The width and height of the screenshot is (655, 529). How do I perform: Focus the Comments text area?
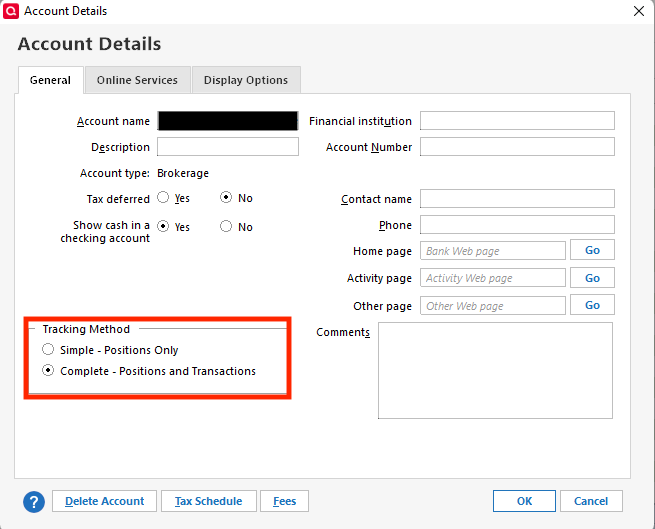tap(494, 370)
